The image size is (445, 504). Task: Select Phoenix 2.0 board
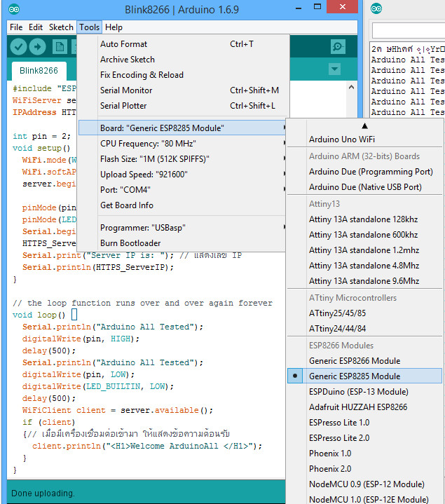(364, 469)
